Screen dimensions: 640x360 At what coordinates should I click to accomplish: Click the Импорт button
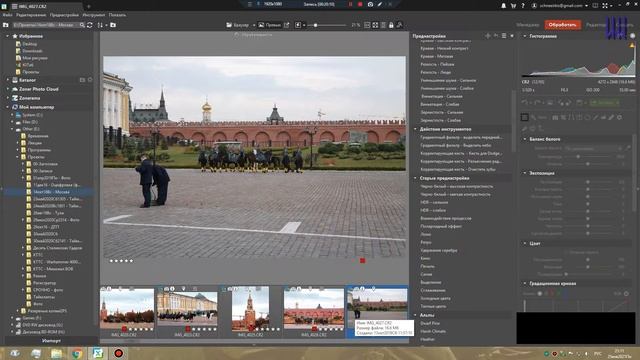51,340
